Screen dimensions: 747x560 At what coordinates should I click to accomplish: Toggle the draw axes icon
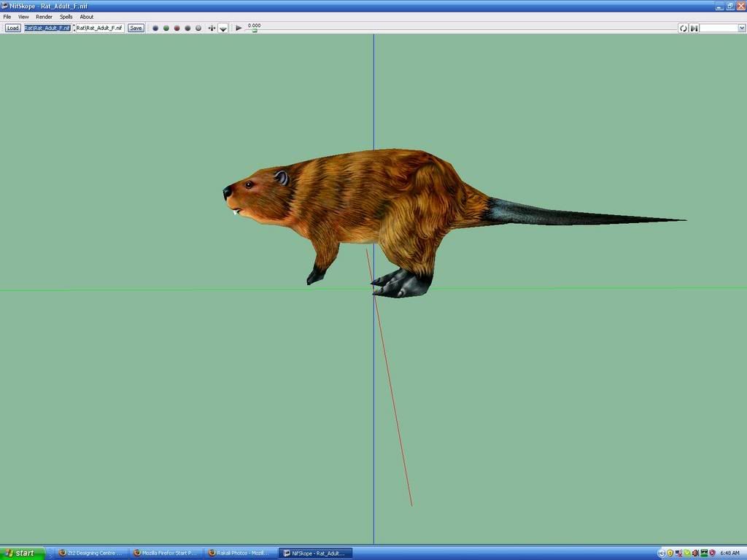212,28
